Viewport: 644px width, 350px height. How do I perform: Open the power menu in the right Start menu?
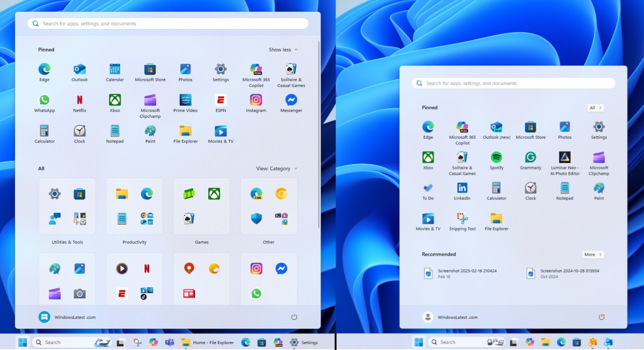602,317
